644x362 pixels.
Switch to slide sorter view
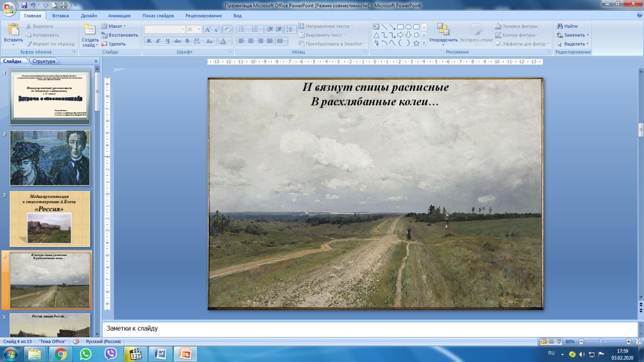551,341
